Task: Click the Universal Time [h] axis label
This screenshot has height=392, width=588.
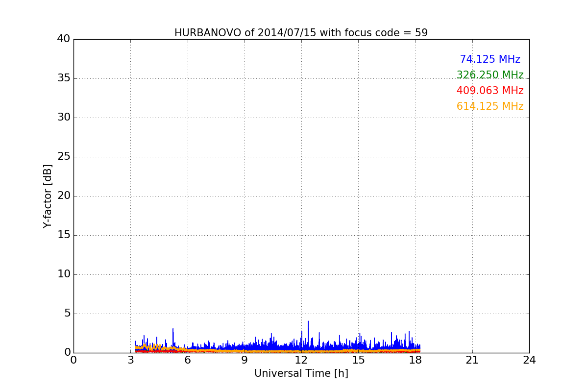Action: tap(301, 373)
